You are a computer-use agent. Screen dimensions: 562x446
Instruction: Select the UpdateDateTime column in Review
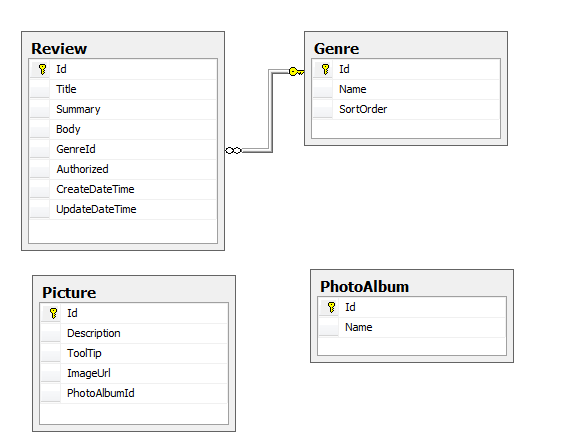pyautogui.click(x=123, y=209)
